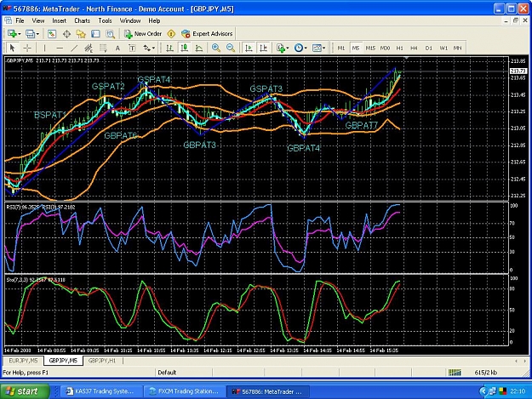
Task: Select the Trendline drawing tool
Action: 73,48
